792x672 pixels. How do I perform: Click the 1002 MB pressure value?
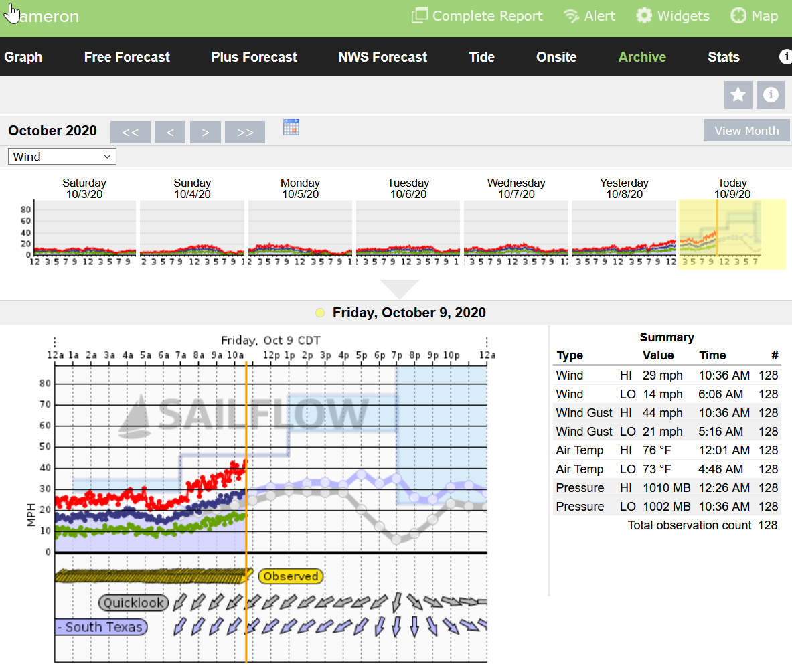point(666,507)
